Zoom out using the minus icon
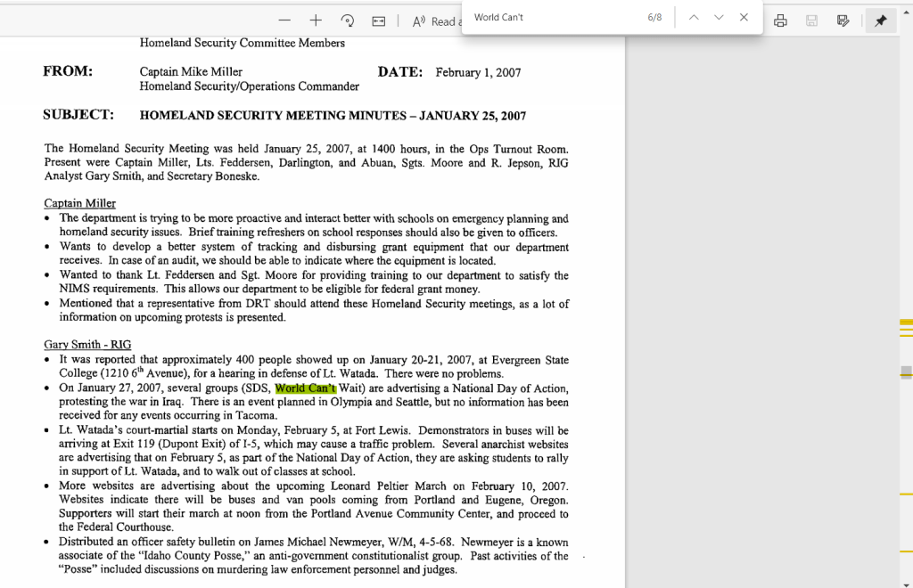This screenshot has height=588, width=913. click(x=284, y=20)
